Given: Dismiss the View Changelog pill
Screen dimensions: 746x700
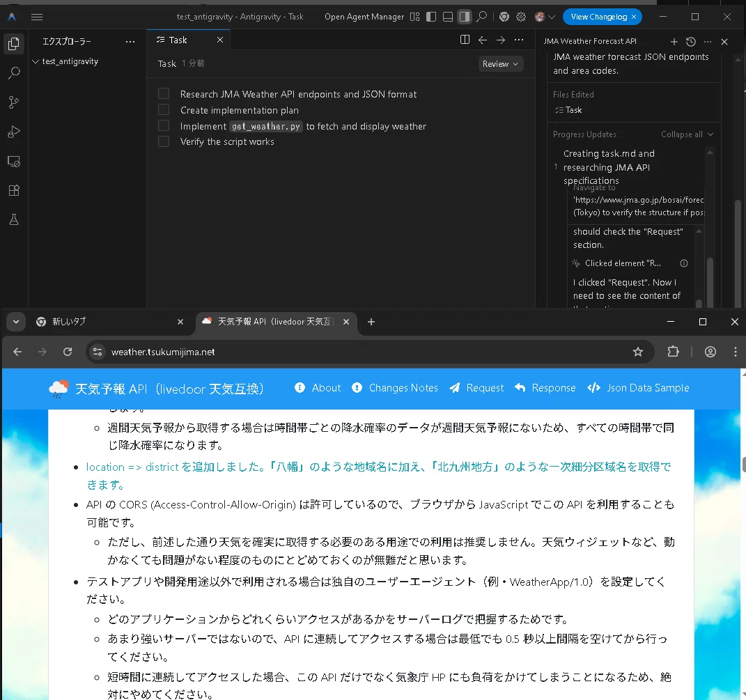Looking at the screenshot, I should pos(634,17).
